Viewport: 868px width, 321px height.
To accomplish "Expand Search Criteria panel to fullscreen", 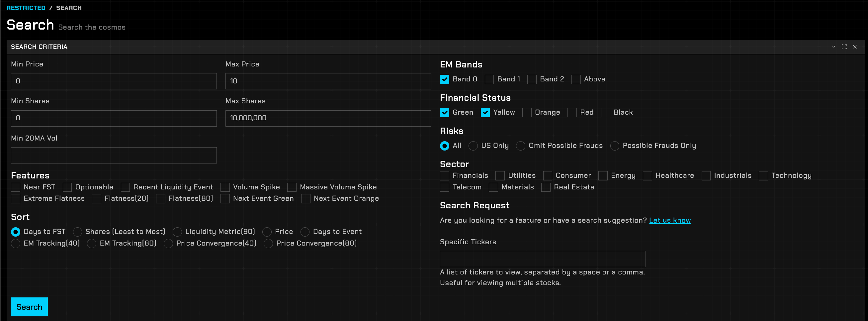I will click(844, 47).
